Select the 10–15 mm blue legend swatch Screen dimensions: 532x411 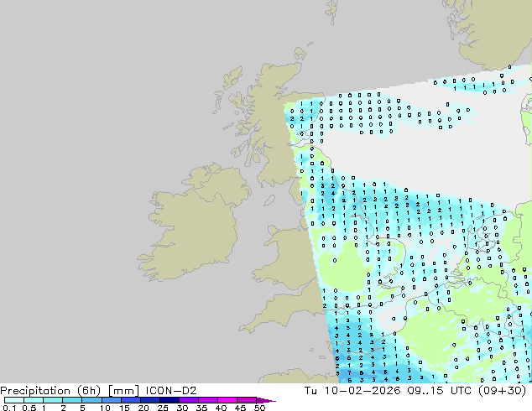pyautogui.click(x=111, y=400)
